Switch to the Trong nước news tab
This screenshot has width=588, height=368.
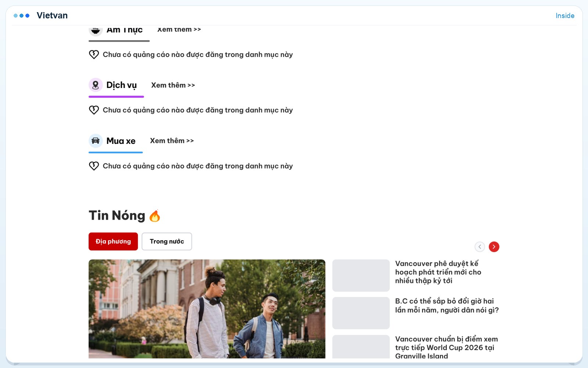click(167, 241)
